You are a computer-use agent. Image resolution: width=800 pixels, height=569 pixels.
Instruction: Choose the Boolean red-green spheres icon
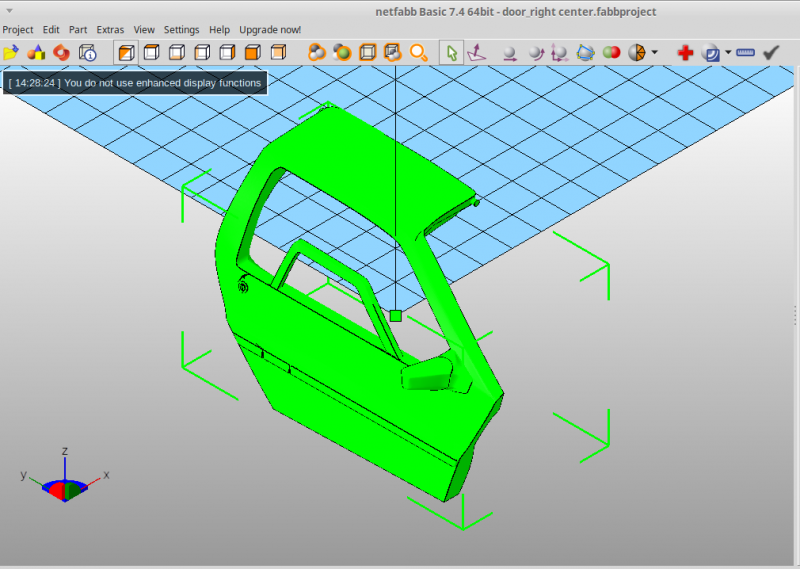[611, 53]
